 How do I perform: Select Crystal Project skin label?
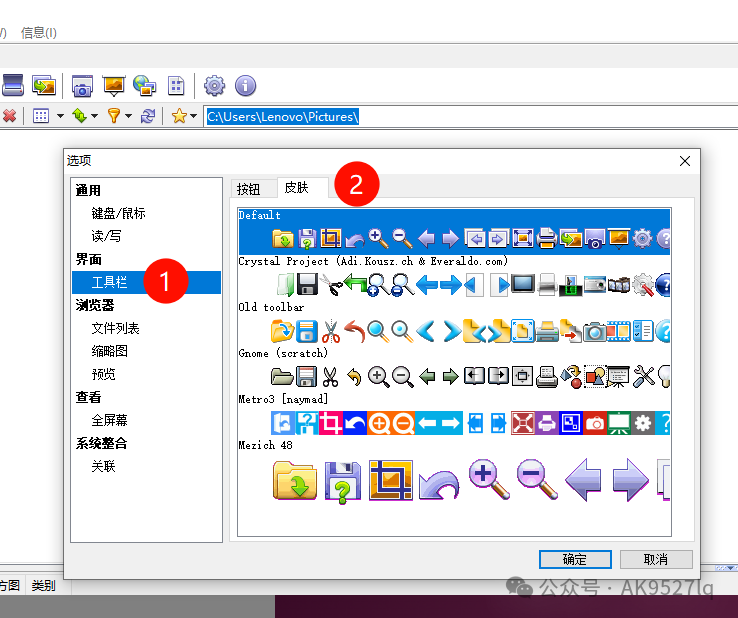pyautogui.click(x=373, y=261)
